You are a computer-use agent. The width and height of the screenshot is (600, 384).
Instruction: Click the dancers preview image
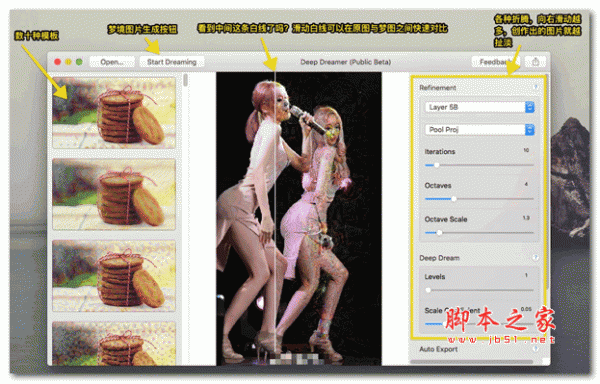pos(299,218)
